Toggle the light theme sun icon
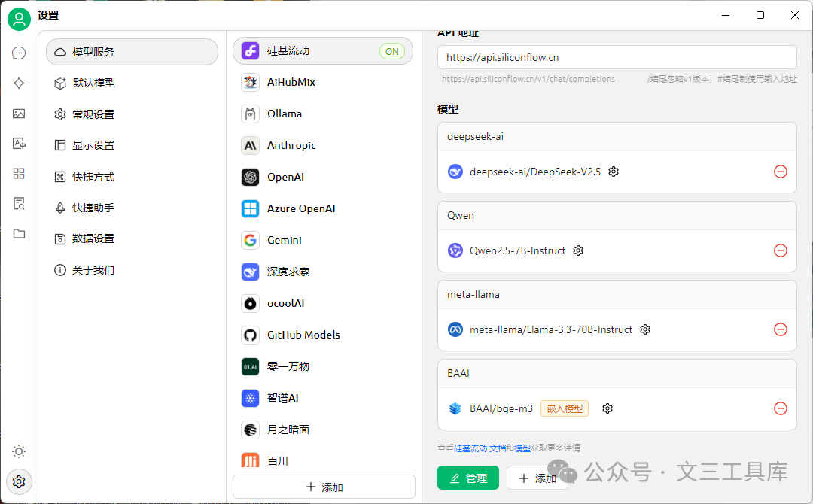The image size is (813, 504). pyautogui.click(x=19, y=451)
